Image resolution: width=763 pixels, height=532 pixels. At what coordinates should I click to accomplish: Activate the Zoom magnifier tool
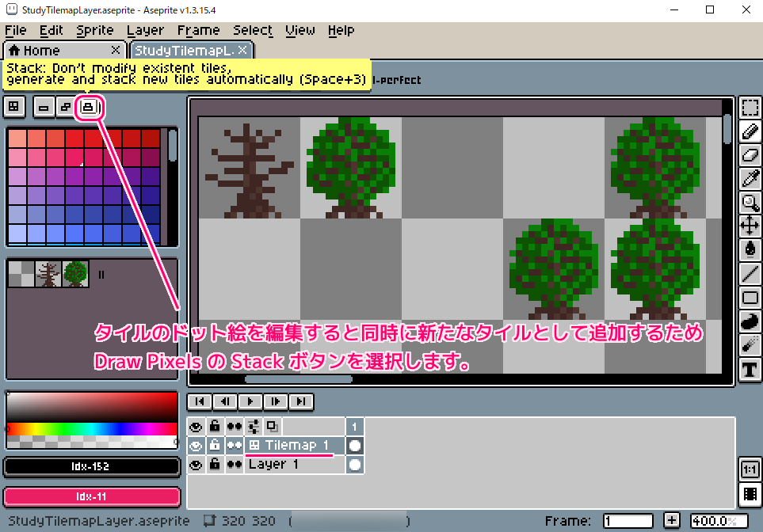[x=750, y=203]
